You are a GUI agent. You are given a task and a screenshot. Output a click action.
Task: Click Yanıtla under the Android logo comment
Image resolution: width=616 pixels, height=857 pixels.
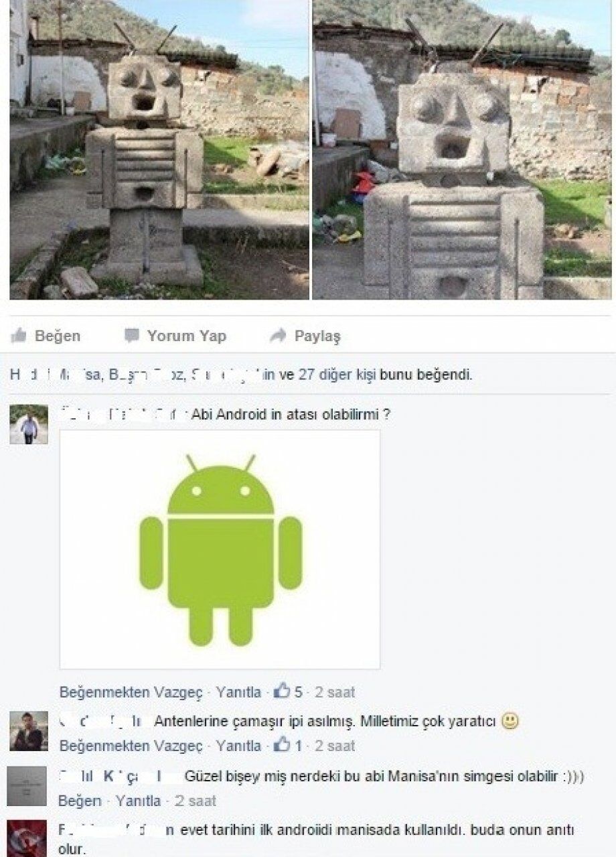point(238,692)
